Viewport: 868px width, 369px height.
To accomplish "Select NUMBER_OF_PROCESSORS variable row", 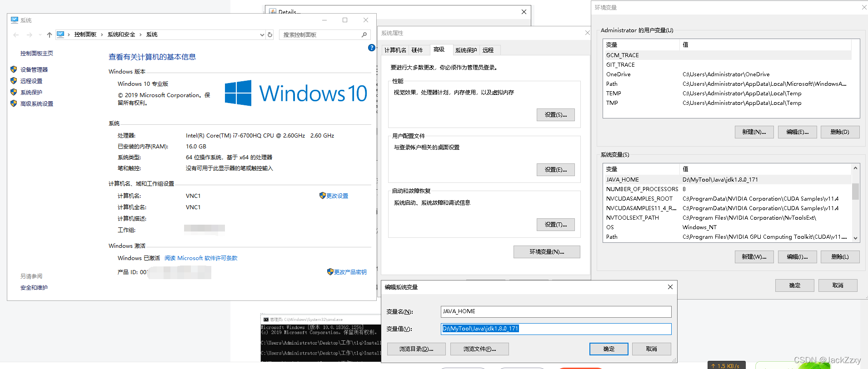I will [728, 189].
